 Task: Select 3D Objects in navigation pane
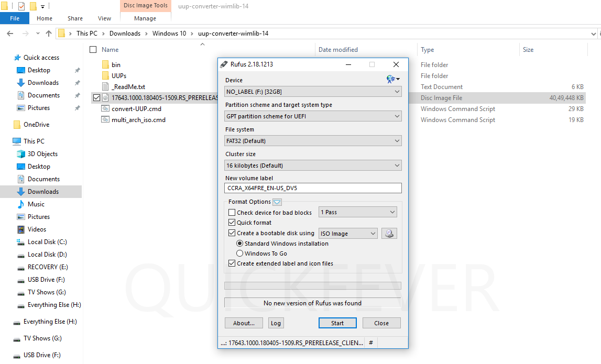(x=42, y=153)
